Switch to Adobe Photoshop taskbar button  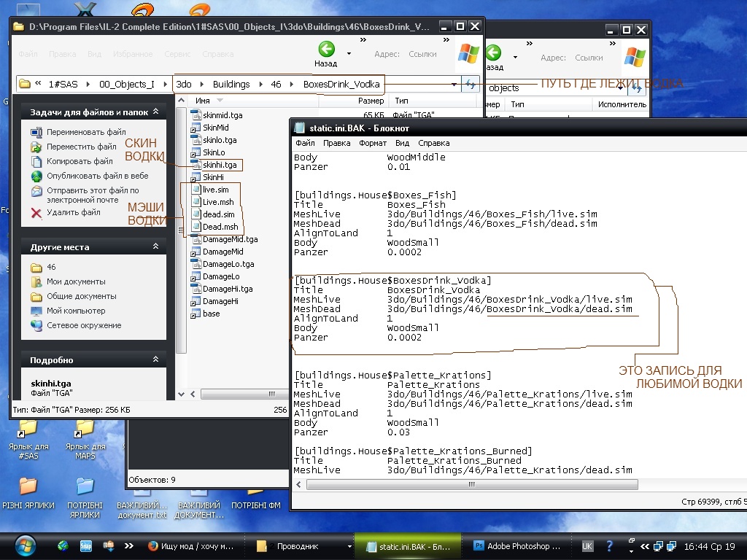[x=516, y=545]
